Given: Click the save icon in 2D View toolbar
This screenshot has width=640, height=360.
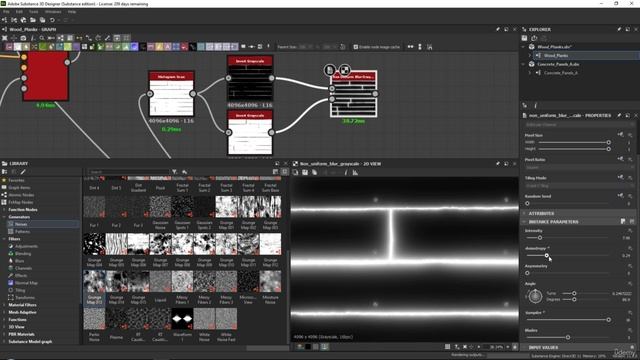Looking at the screenshot, I should coord(305,173).
